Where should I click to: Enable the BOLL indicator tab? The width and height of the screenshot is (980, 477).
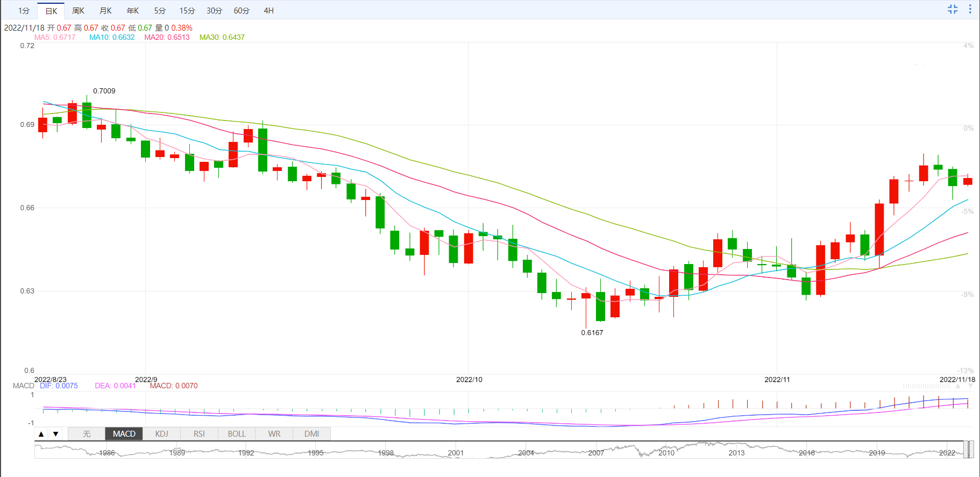tap(237, 434)
